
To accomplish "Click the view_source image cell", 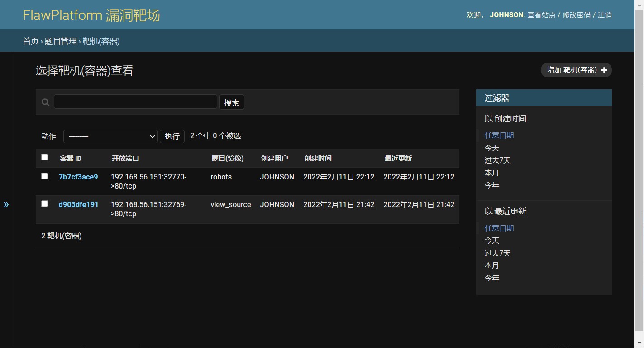I will click(x=231, y=204).
